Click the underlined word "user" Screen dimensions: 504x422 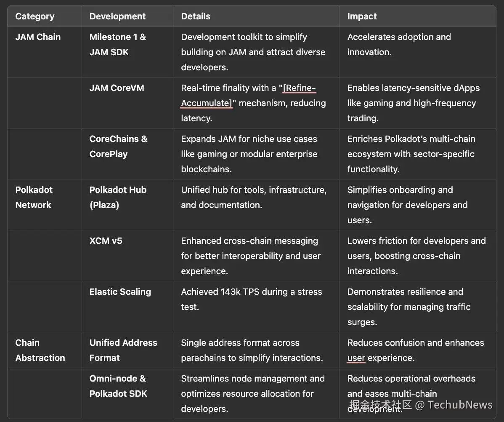tap(356, 358)
